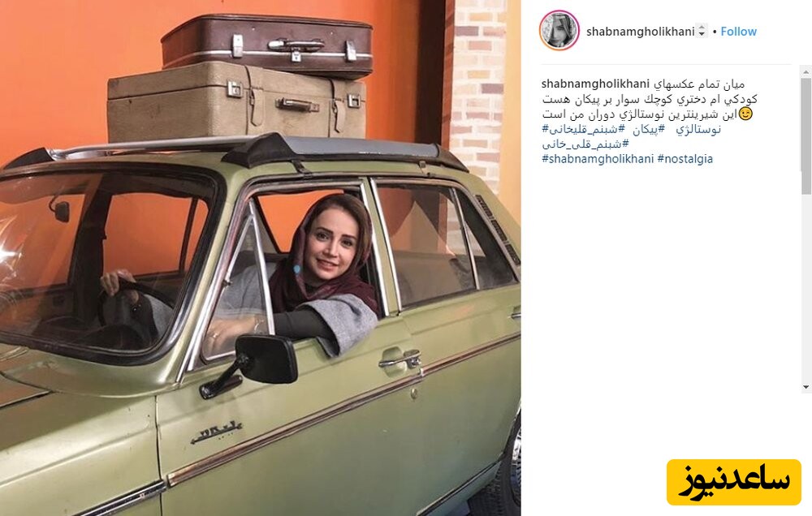Open the green Paykan car photo

[260, 258]
